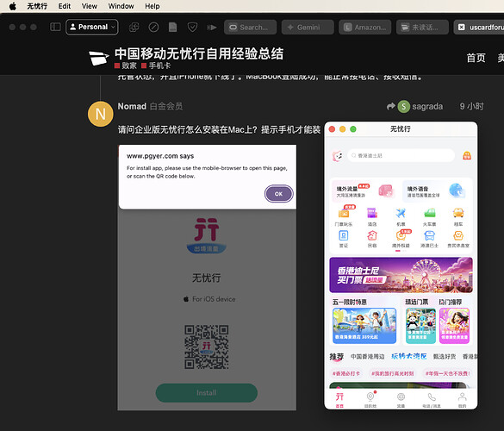The image size is (504, 431).
Task: Open the 机票 flight icon
Action: pos(401,216)
